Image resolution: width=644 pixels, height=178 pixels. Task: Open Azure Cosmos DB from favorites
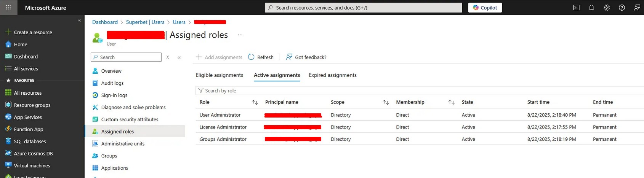coord(33,153)
